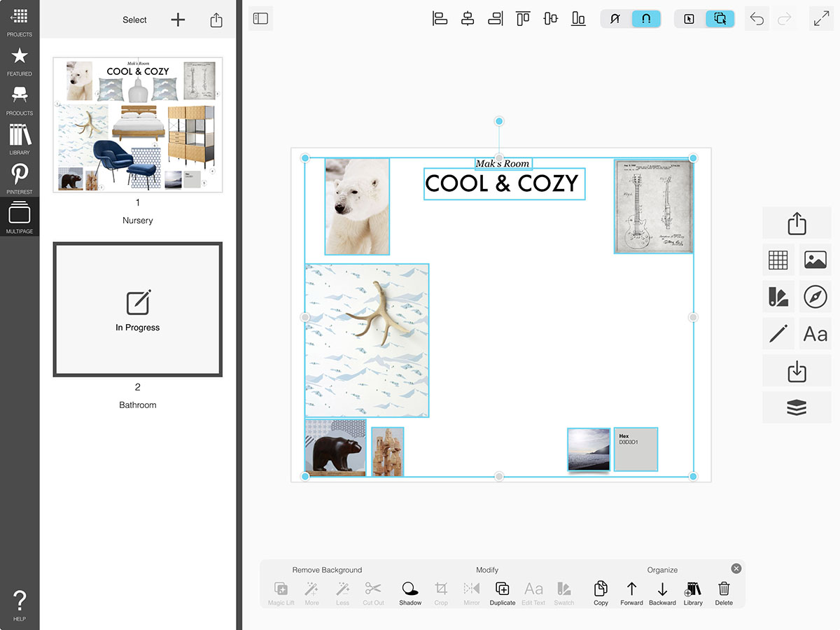The image size is (840, 630).
Task: Toggle the magnet snapping on button
Action: (x=646, y=19)
